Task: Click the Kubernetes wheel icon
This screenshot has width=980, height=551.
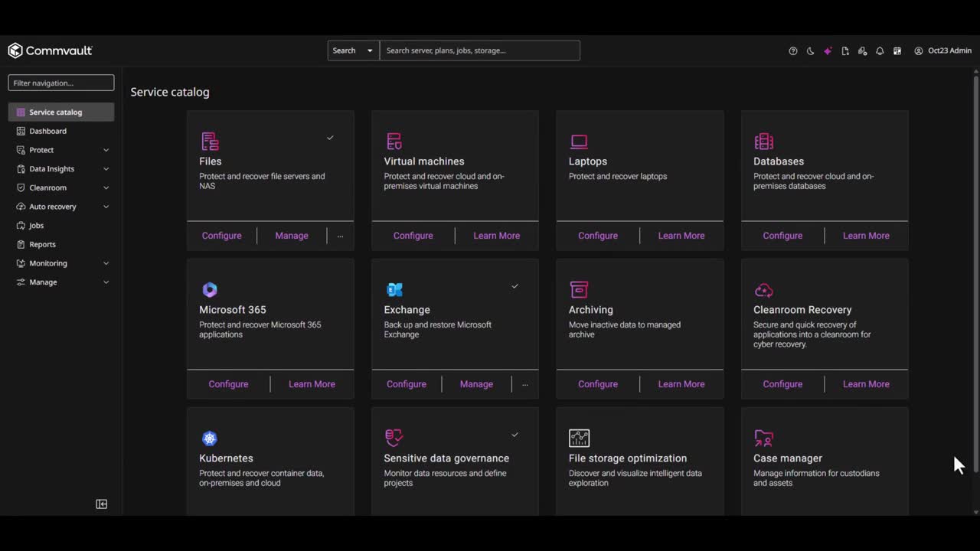Action: pos(210,439)
